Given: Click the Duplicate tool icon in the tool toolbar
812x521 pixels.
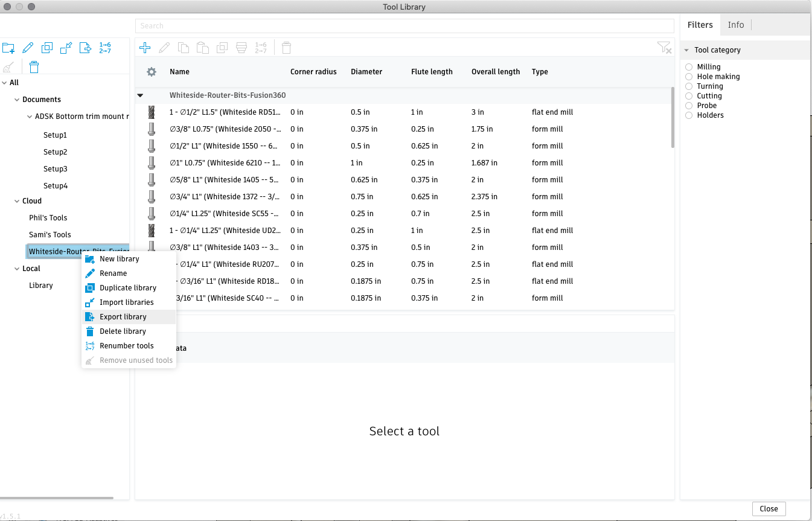Looking at the screenshot, I should 222,47.
